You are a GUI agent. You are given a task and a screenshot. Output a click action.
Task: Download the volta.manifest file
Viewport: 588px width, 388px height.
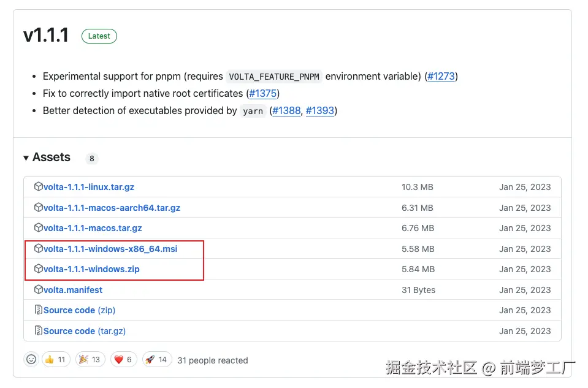[73, 290]
